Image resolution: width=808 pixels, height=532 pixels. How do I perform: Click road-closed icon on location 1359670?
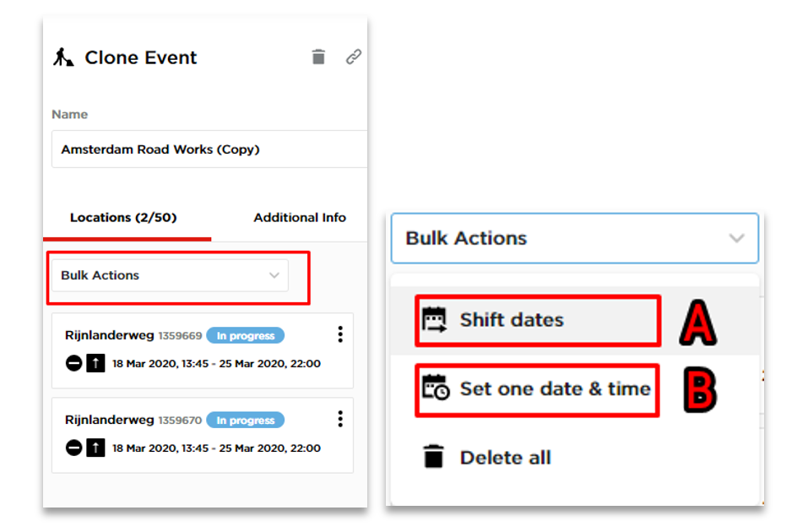(73, 448)
